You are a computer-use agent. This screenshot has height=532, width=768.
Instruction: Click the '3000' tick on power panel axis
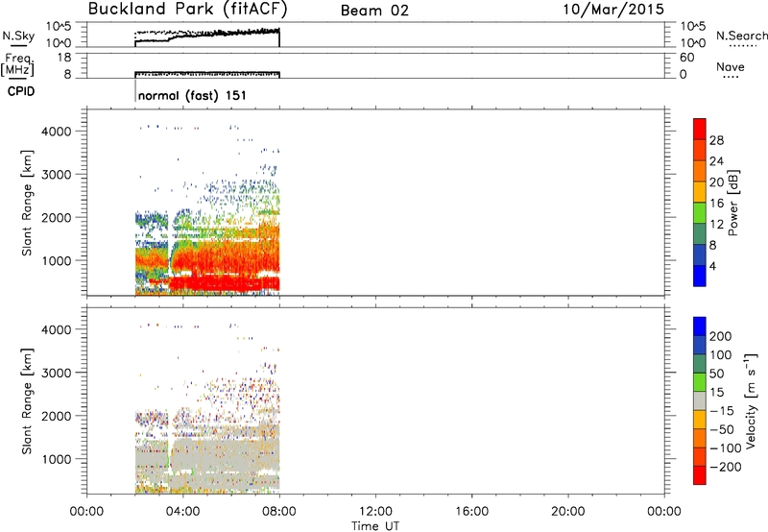click(x=57, y=175)
